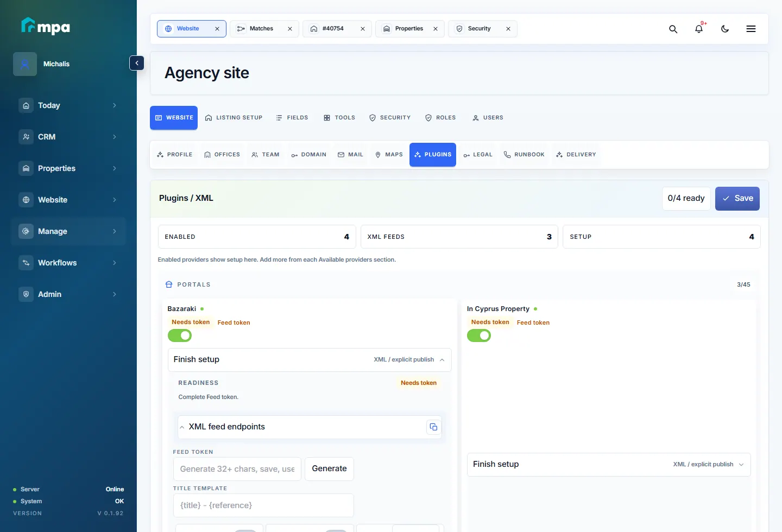
Task: Open Maps sub-tab
Action: pos(389,155)
